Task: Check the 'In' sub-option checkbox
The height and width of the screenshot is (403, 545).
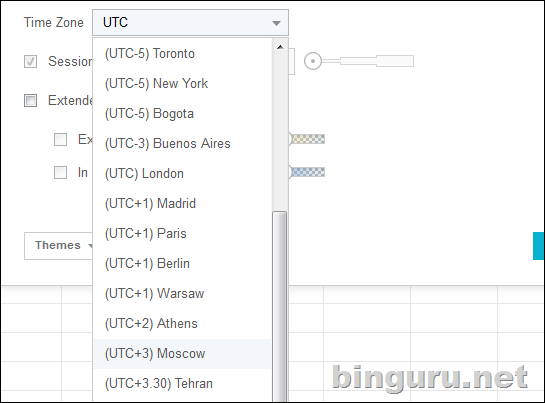Action: [60, 172]
